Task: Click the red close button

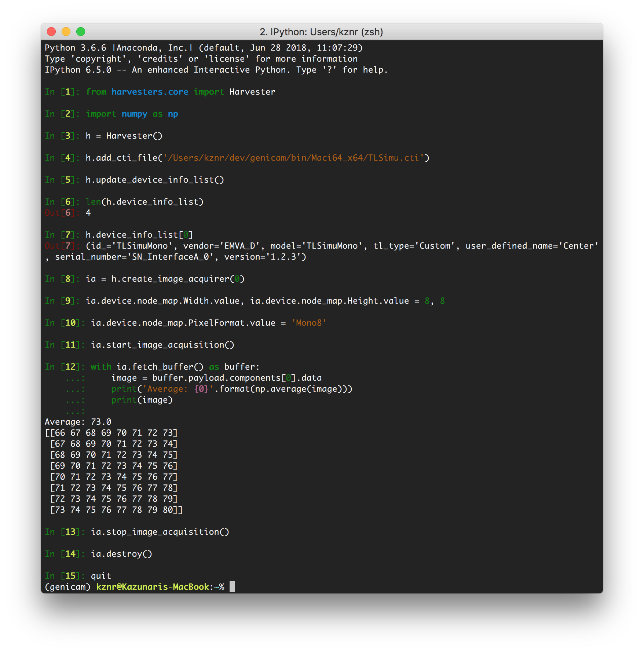Action: (x=51, y=32)
